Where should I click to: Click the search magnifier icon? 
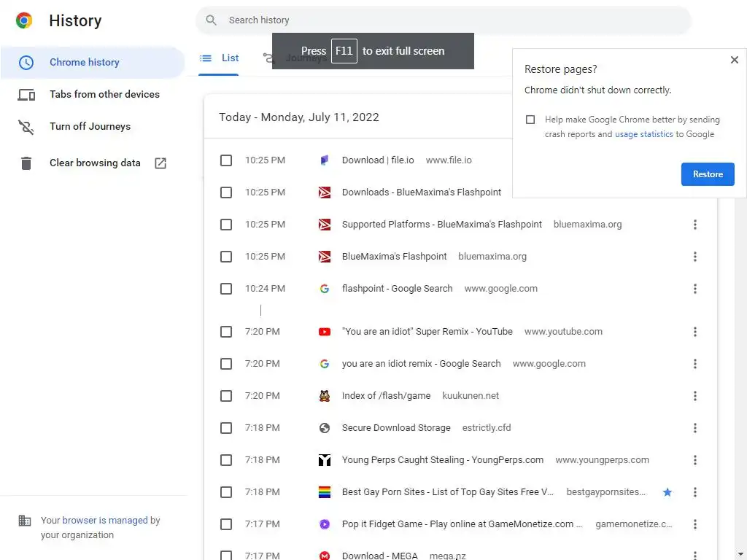212,20
